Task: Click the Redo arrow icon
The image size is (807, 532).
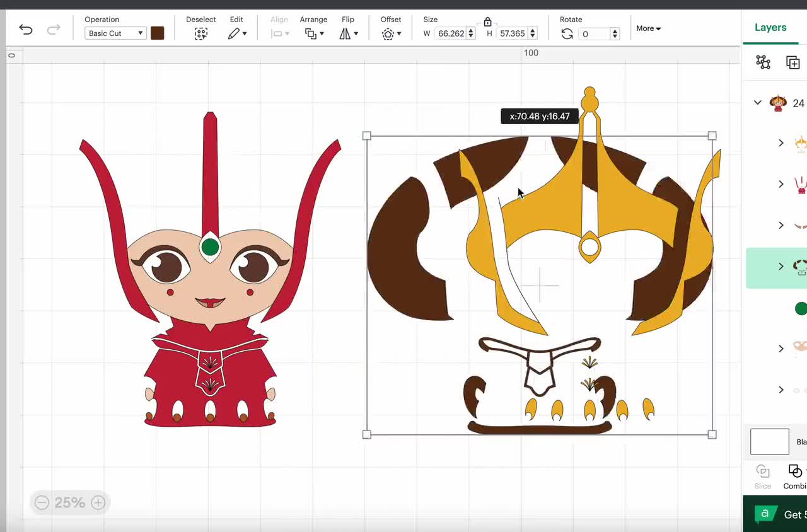Action: click(x=54, y=29)
